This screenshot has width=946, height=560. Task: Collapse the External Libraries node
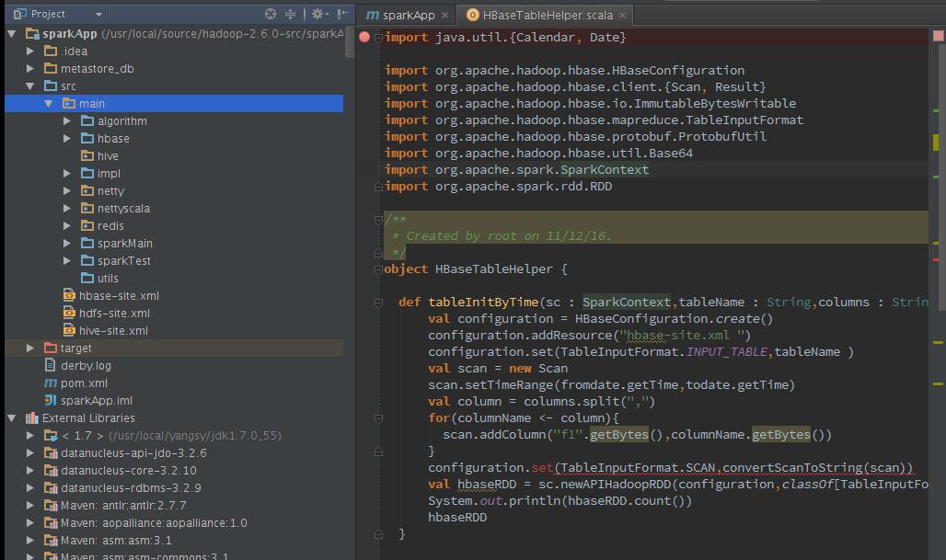coord(12,418)
